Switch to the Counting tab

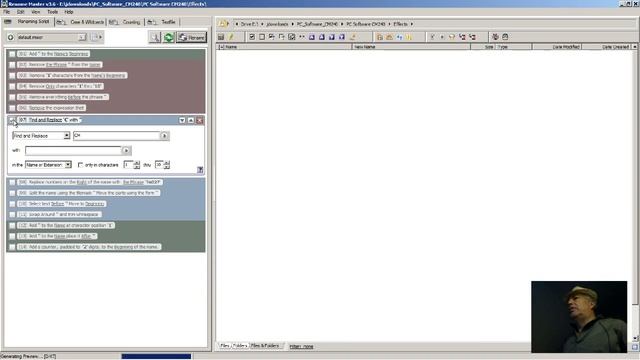click(126, 22)
